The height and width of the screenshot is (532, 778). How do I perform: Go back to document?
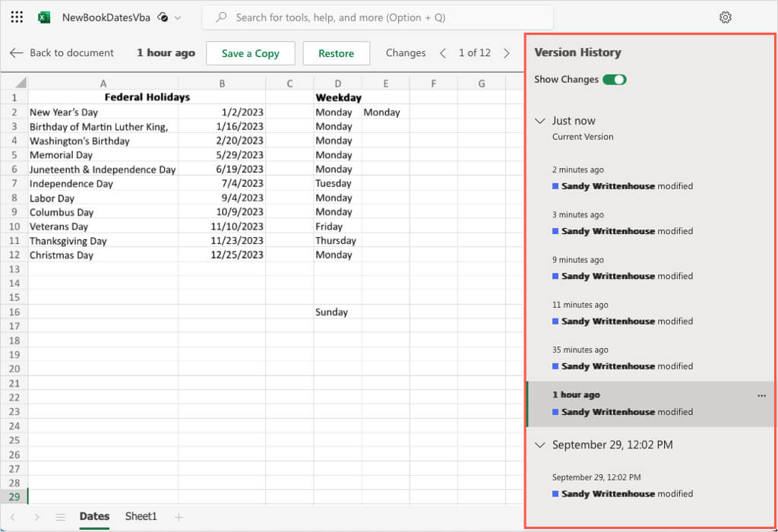62,53
